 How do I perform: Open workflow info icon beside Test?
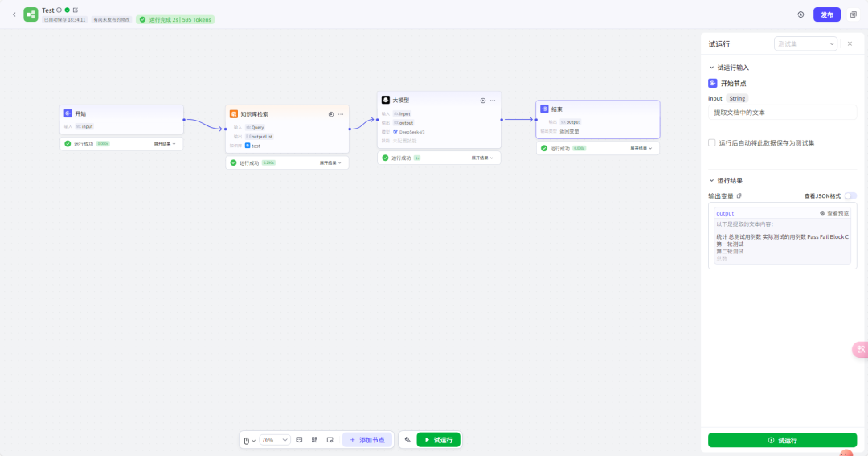(x=59, y=10)
